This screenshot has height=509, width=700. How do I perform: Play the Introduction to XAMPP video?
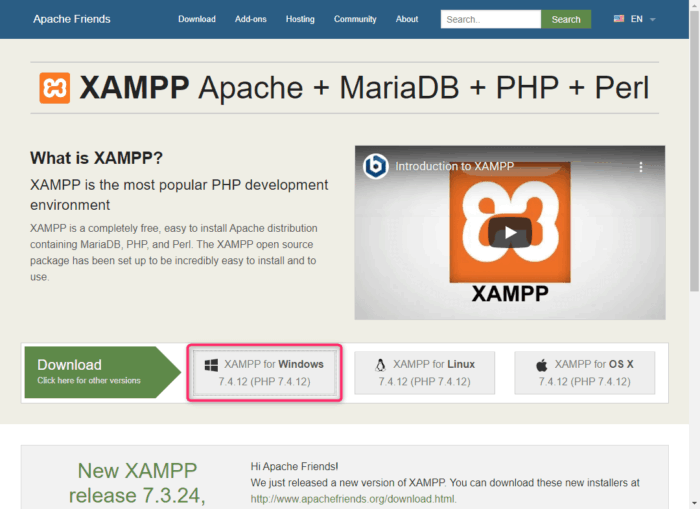pyautogui.click(x=510, y=232)
